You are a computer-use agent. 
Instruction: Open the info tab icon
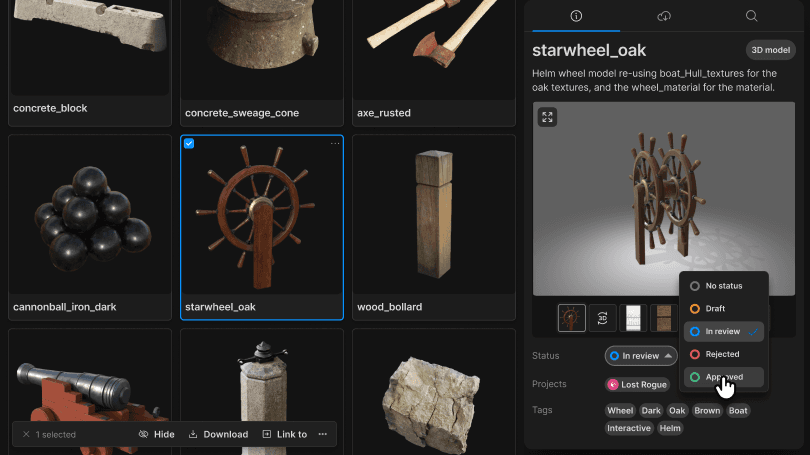coord(576,16)
